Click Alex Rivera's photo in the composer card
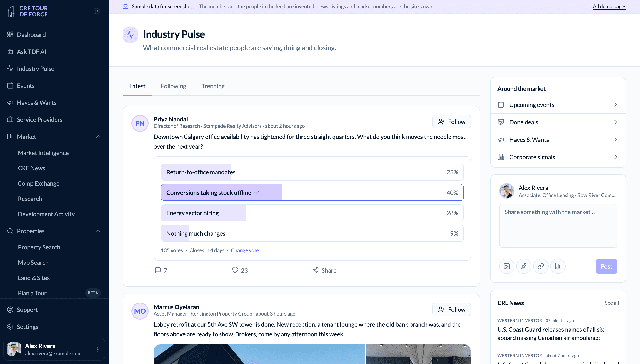640x364 pixels. coord(507,191)
